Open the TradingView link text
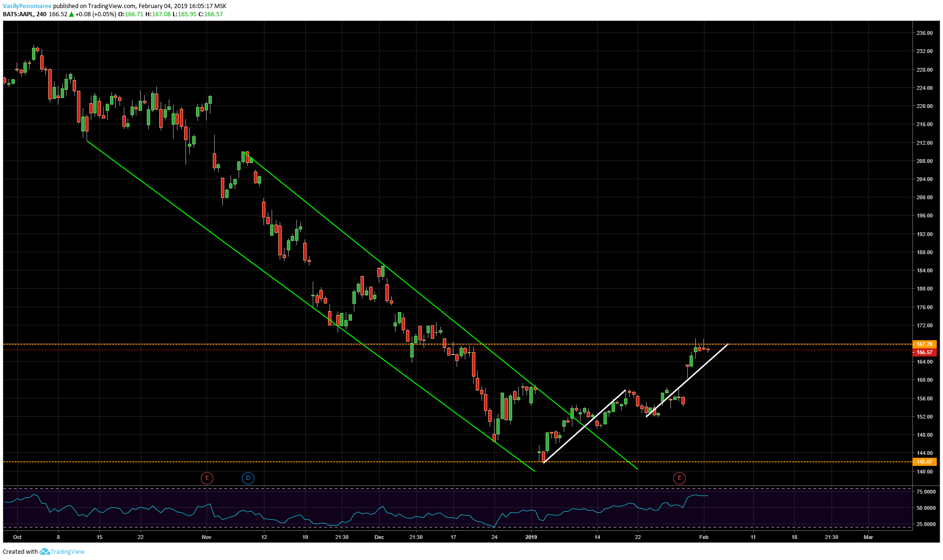Viewport: 943px width, 560px height. 67,551
